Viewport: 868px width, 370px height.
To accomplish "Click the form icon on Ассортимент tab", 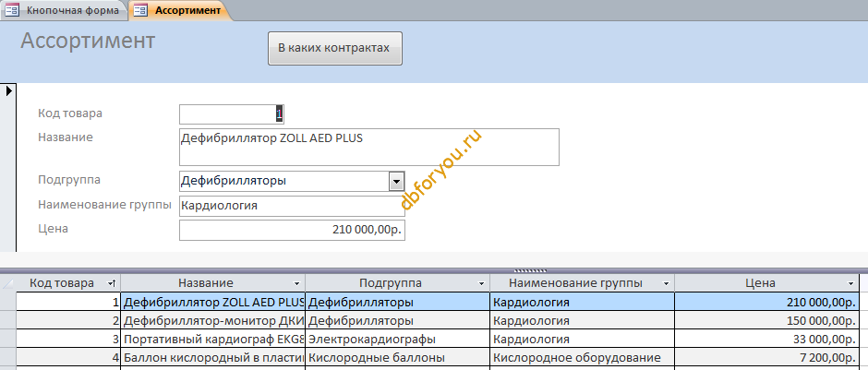I will coord(140,10).
